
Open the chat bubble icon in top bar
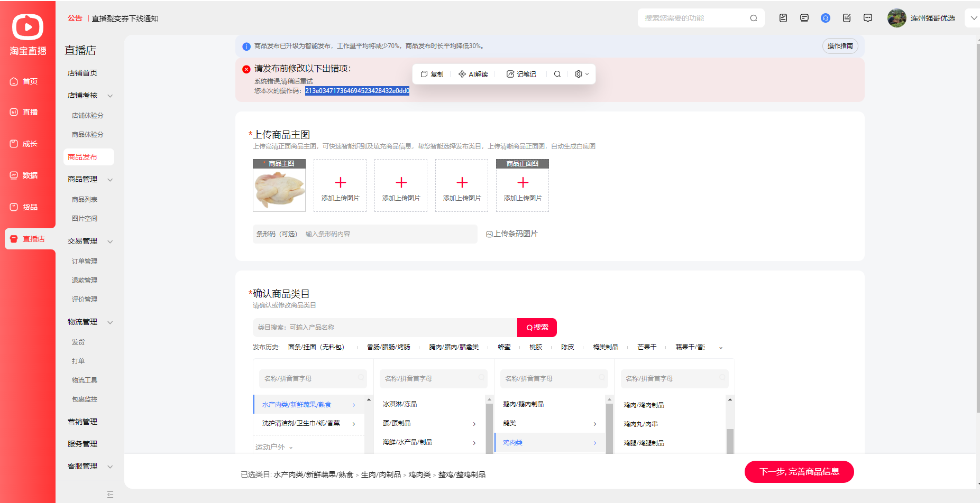(x=868, y=18)
